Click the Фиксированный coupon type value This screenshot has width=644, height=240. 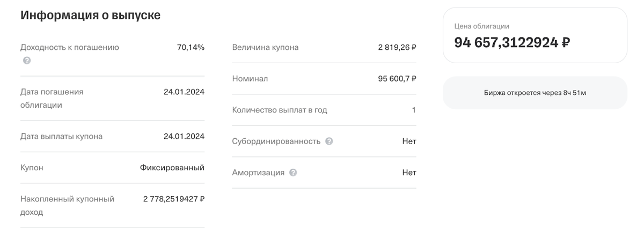[172, 168]
